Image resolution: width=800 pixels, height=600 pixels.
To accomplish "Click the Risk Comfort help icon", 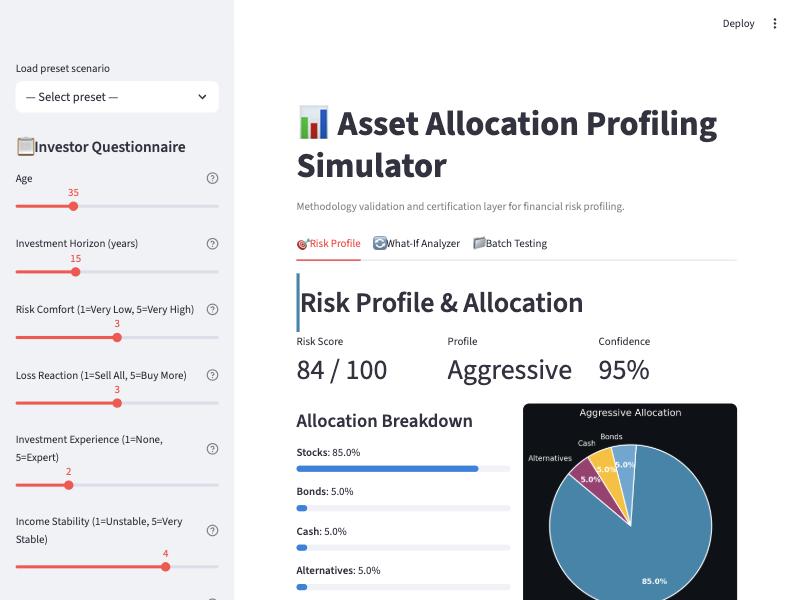I will click(x=212, y=309).
